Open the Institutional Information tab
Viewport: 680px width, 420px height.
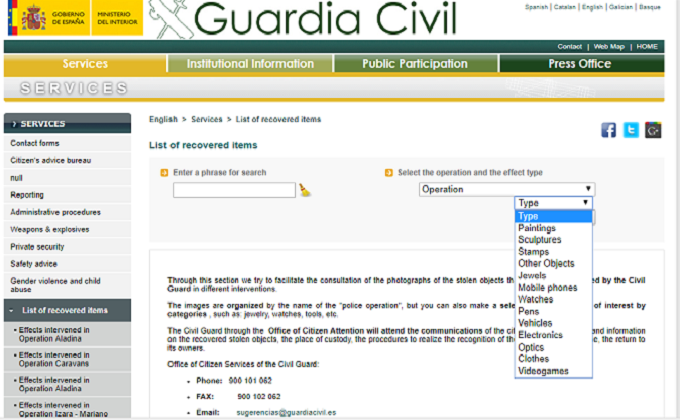[250, 64]
